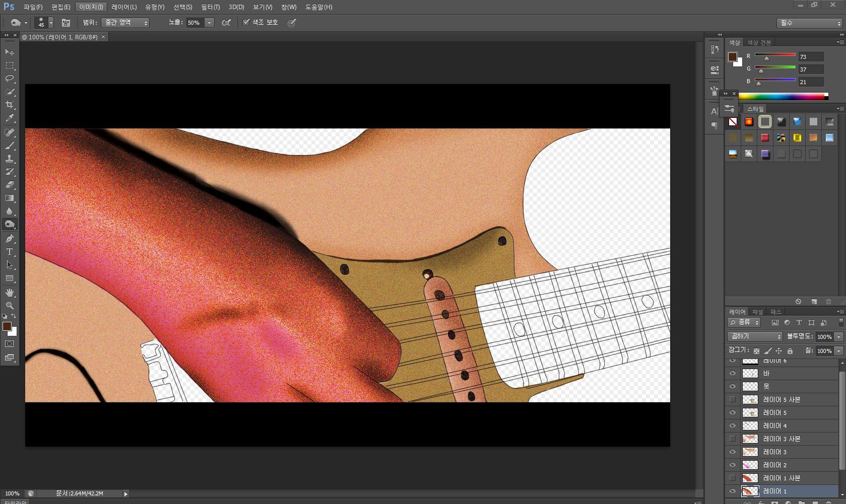846x504 pixels.
Task: Switch to the 색상 견본 tab
Action: click(759, 43)
